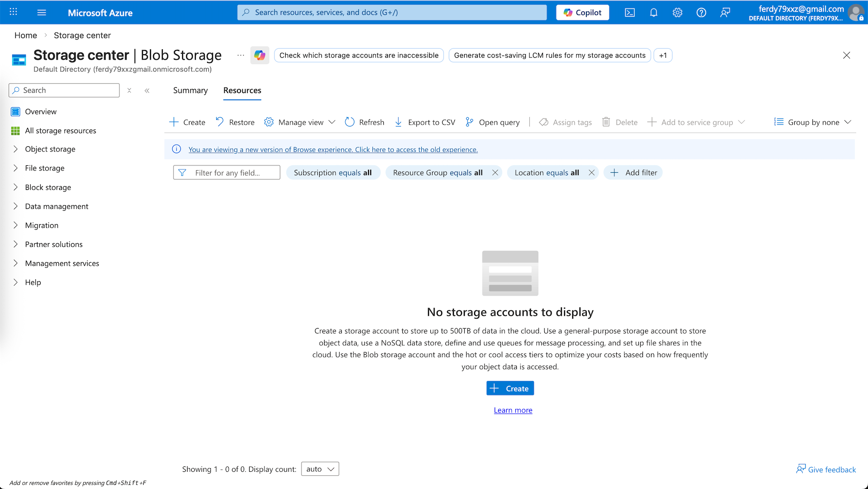The height and width of the screenshot is (489, 868).
Task: Expand Object storage tree item
Action: (16, 149)
